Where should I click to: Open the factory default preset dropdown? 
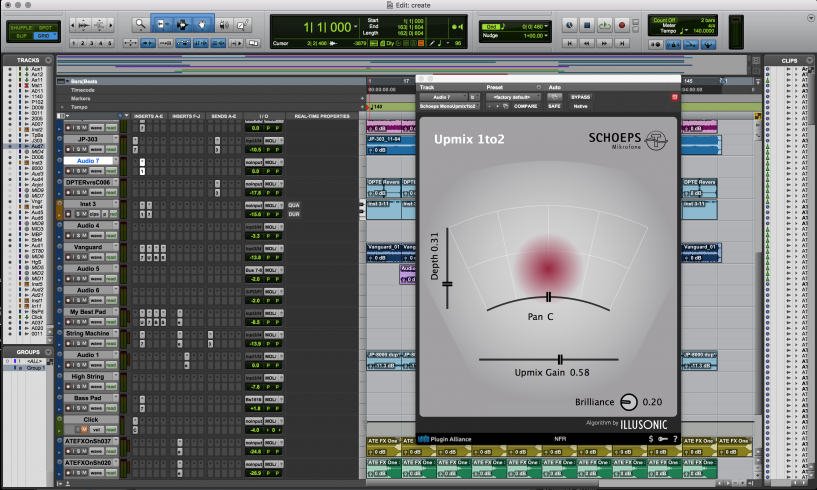[x=513, y=97]
